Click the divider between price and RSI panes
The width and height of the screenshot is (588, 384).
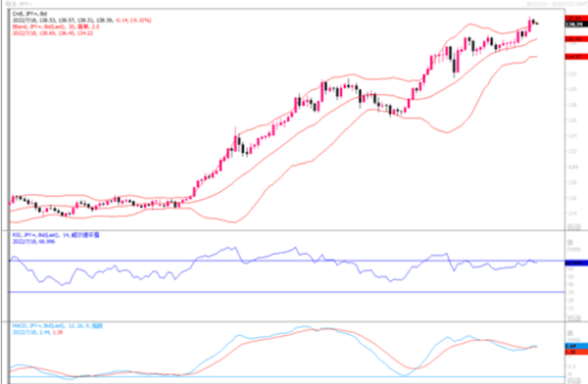[287, 230]
